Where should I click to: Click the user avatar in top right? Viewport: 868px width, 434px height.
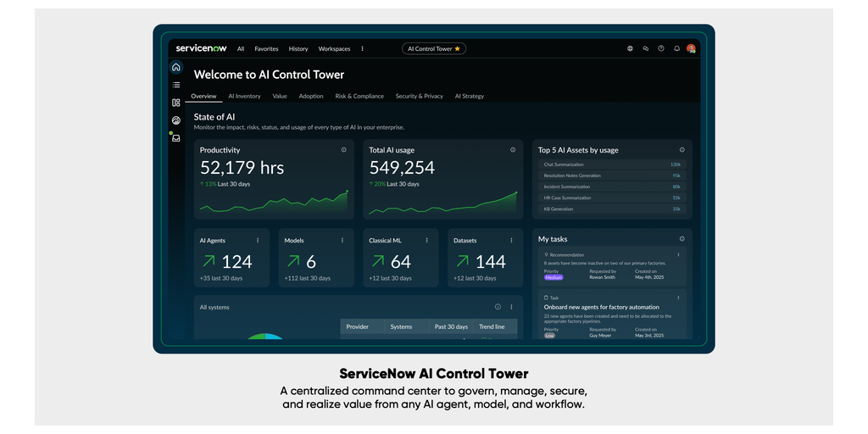coord(691,49)
